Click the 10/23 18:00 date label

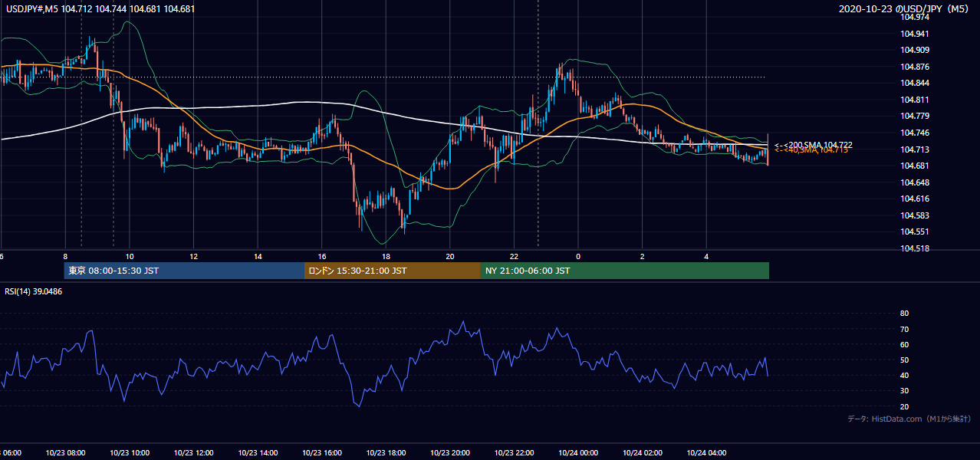[386, 453]
